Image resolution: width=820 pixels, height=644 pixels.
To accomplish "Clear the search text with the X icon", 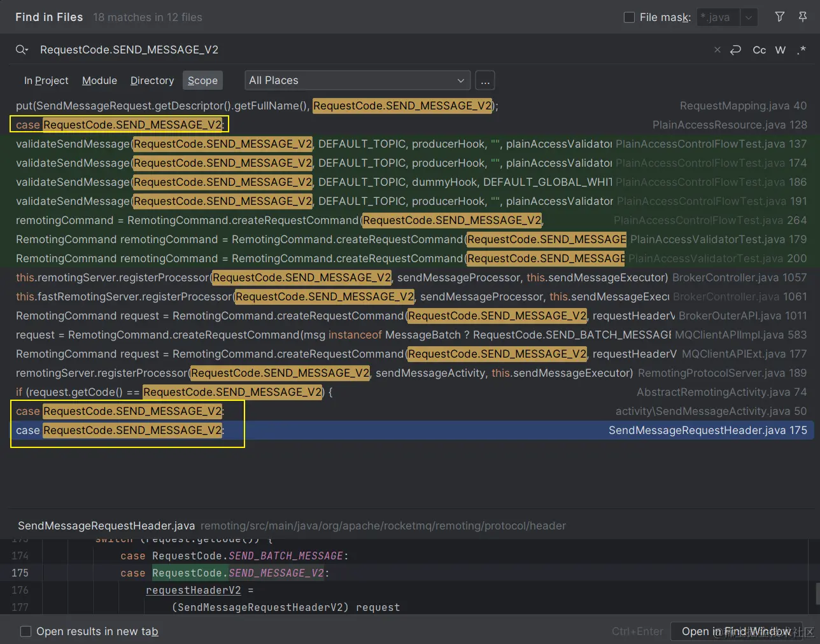I will tap(717, 50).
